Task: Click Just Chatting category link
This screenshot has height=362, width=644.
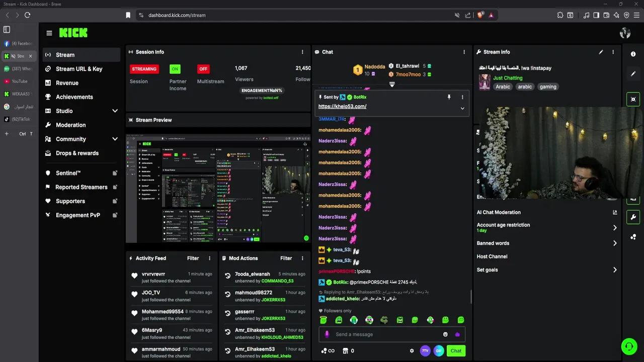Action: click(x=508, y=78)
